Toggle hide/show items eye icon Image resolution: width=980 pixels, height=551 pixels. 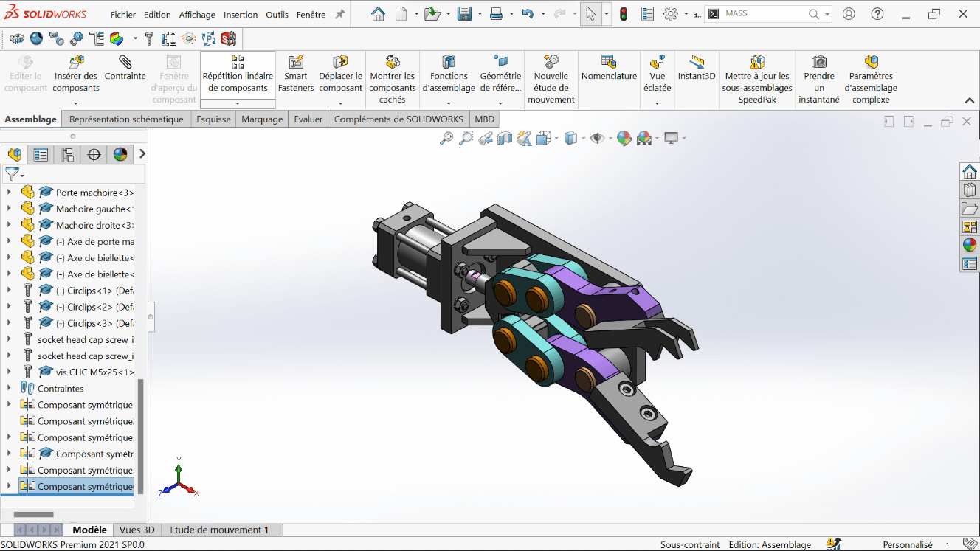tap(597, 138)
